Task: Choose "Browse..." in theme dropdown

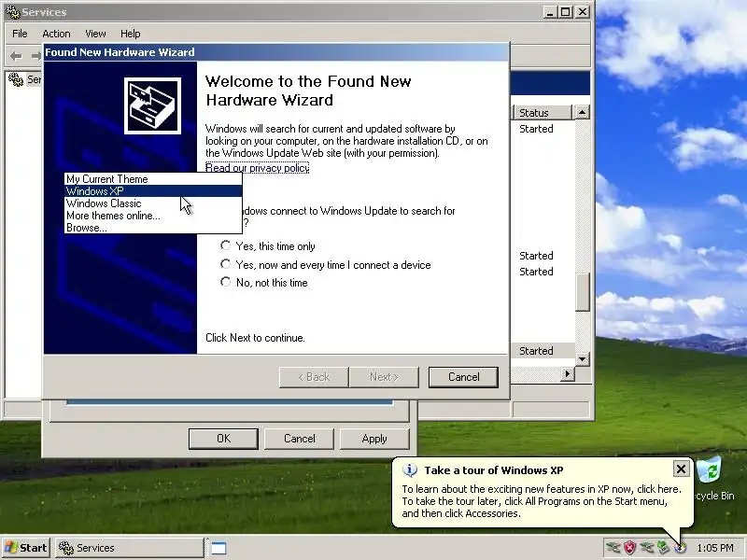Action: pyautogui.click(x=153, y=228)
